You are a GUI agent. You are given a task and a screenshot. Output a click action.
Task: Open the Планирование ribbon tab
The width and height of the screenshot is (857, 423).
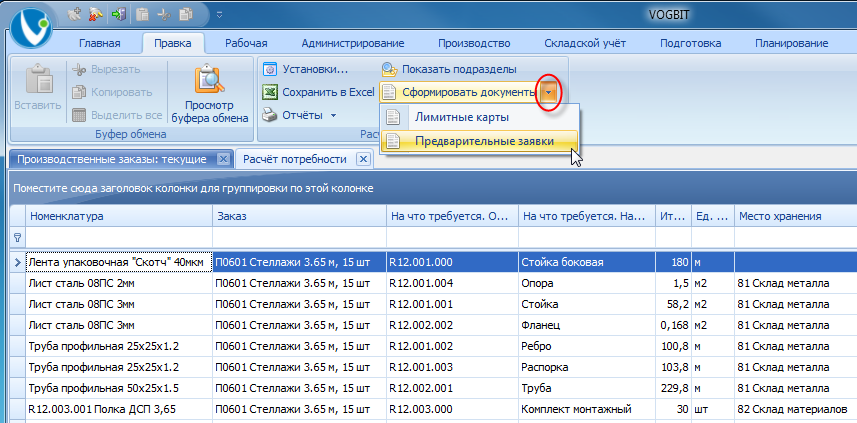[792, 44]
